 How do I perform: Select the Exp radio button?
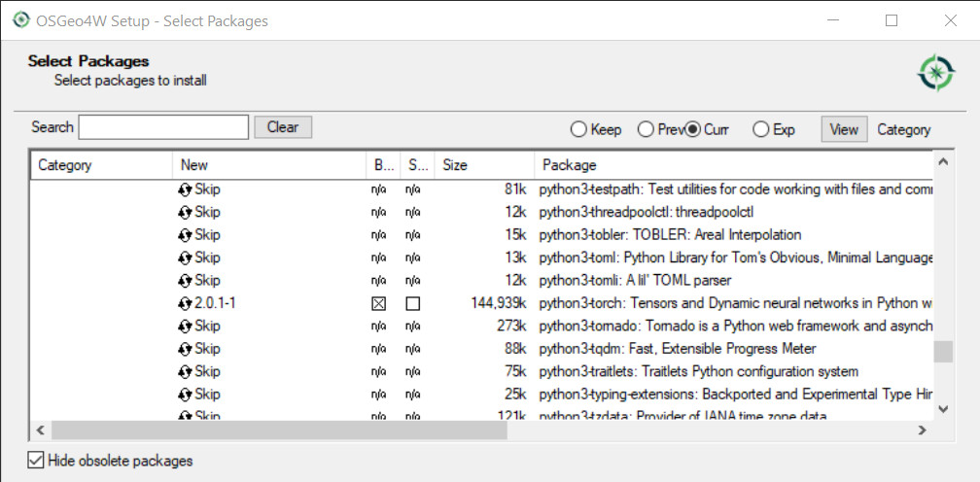(x=760, y=130)
